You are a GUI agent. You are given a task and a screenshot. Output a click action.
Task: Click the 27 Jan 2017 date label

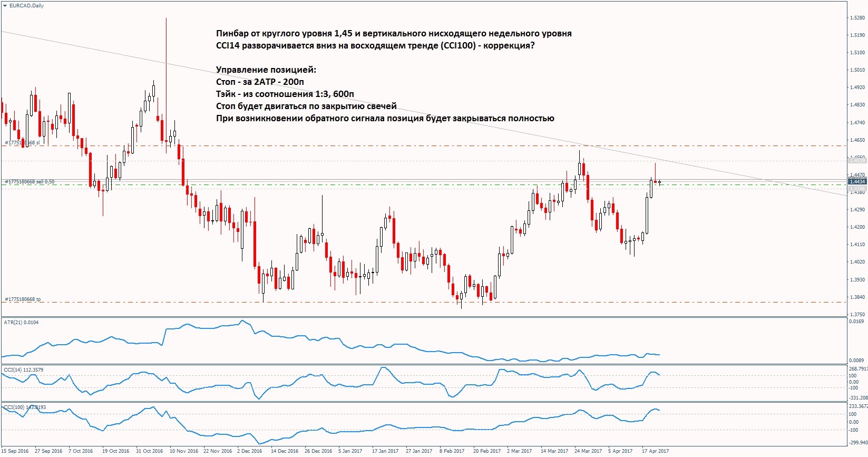click(419, 451)
